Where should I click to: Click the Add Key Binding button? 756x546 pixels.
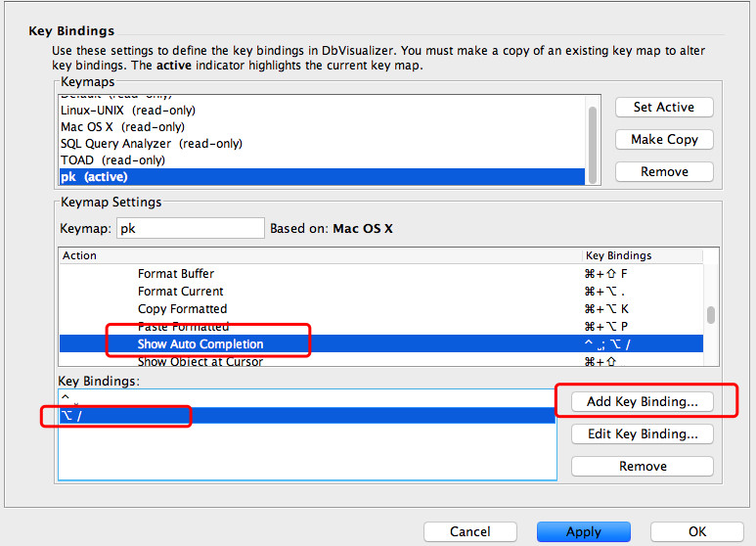pyautogui.click(x=642, y=401)
